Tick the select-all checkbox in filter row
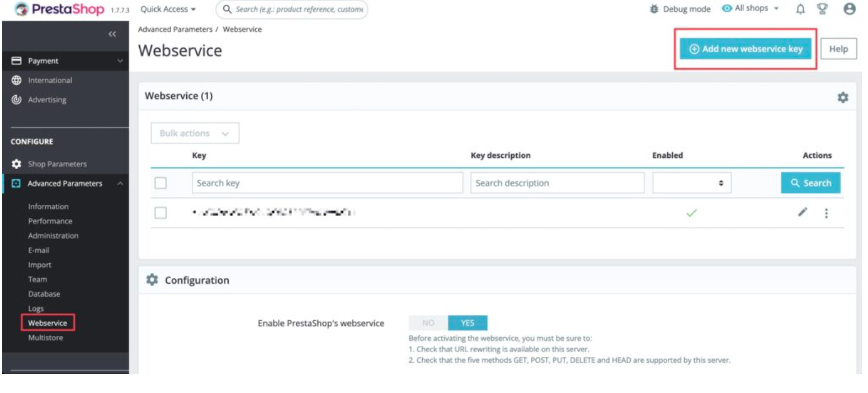This screenshot has width=868, height=393. (161, 183)
